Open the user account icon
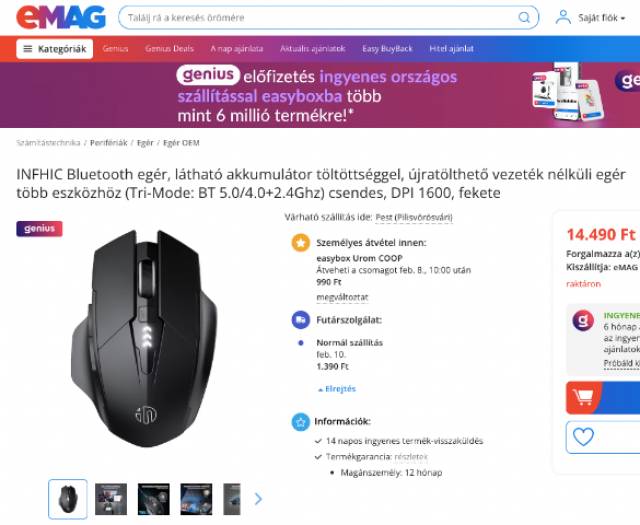Viewport: 640px width, 525px height. (563, 18)
